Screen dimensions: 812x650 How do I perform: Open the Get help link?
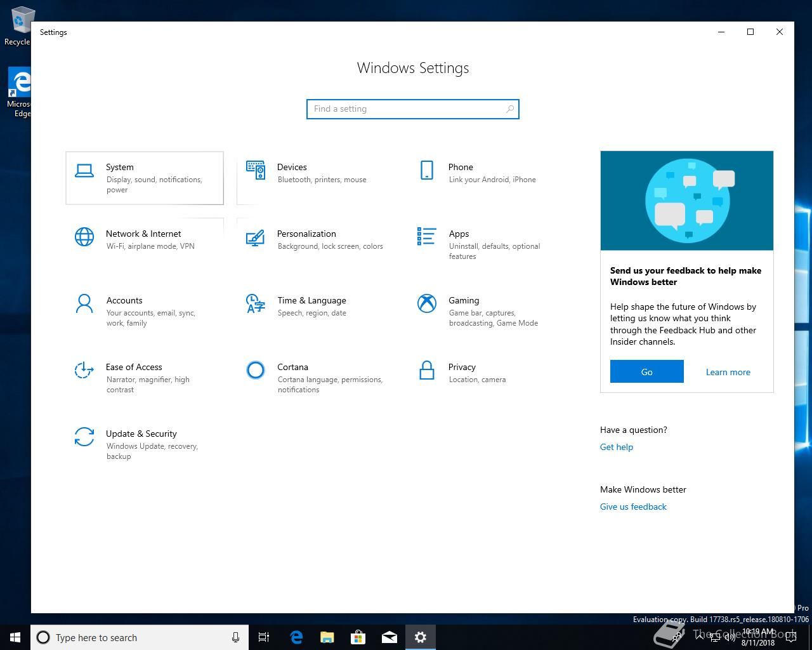(617, 447)
